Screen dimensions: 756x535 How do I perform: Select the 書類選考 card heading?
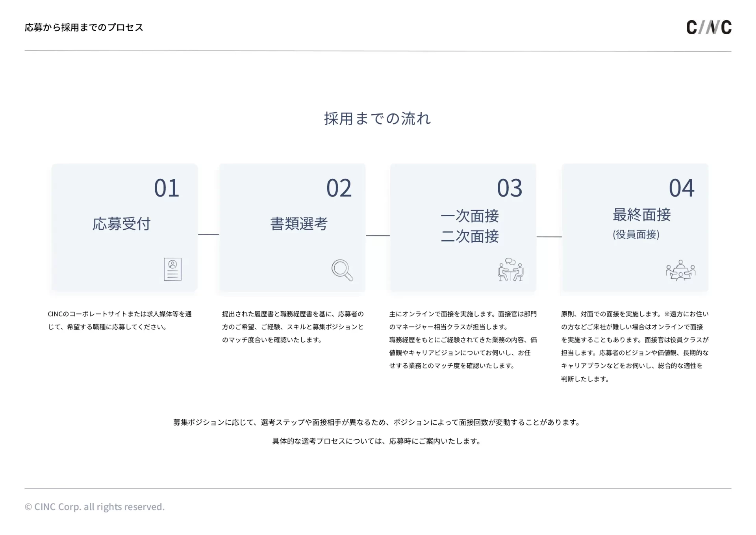click(301, 224)
